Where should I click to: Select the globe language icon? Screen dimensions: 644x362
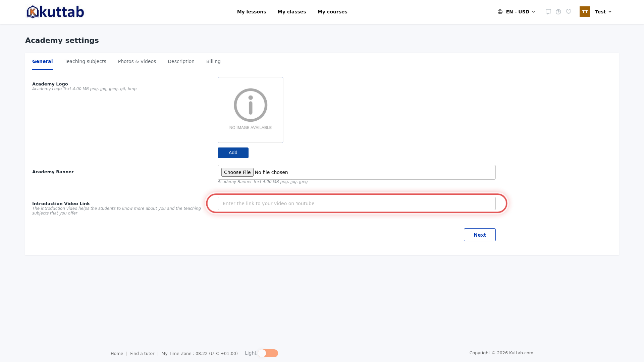click(x=500, y=12)
